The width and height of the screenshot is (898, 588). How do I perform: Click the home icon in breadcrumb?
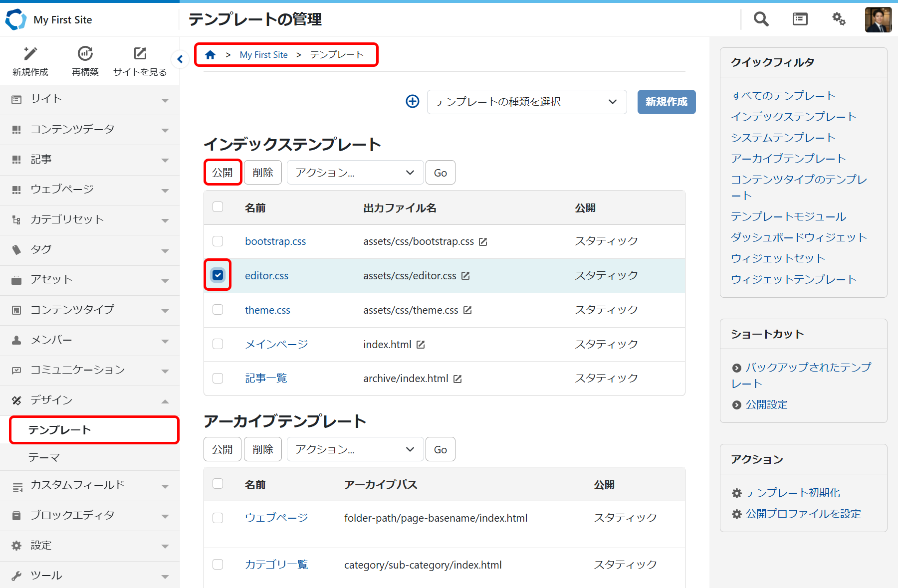tap(211, 55)
